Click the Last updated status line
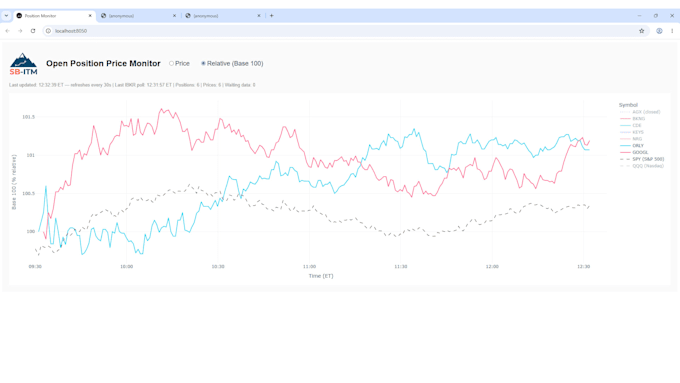The image size is (680, 383). [132, 85]
